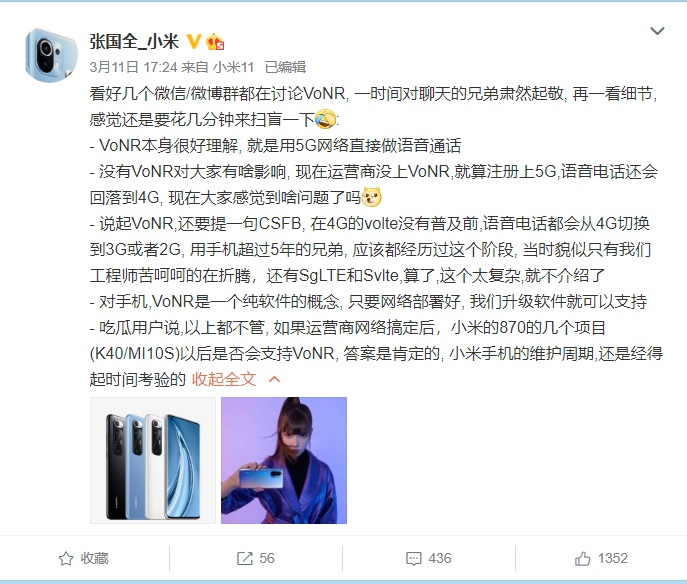Click the user avatar picture
687x584 pixels.
click(x=52, y=55)
